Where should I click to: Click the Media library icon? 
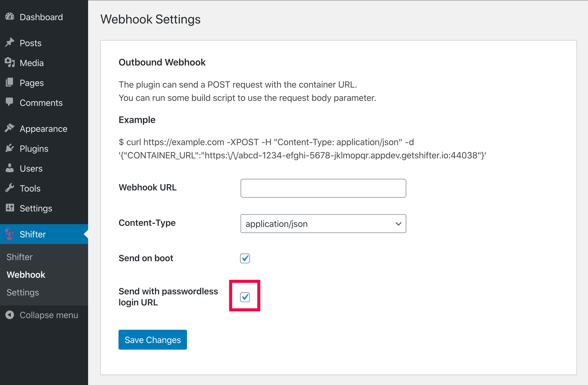(x=10, y=62)
